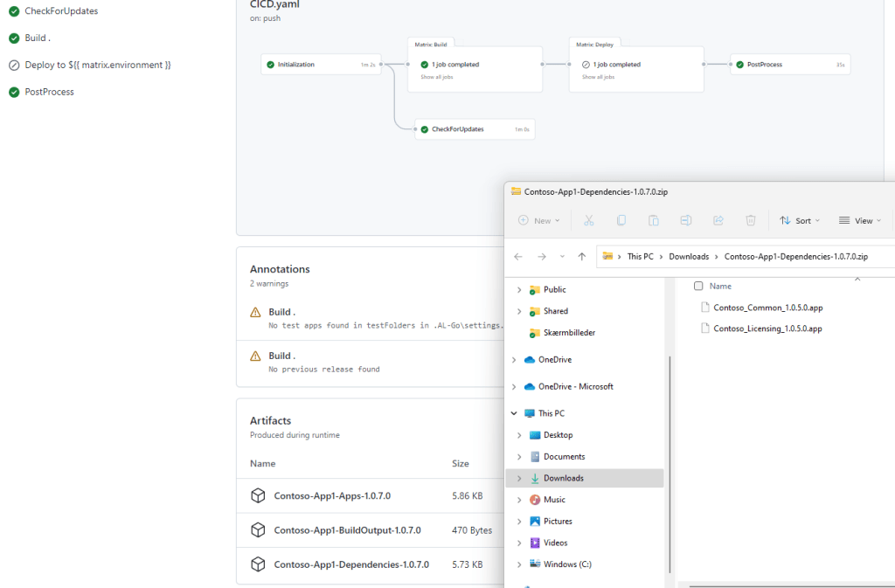Collapse the This PC tree node
Viewport: 895px width, 588px height.
pos(514,413)
